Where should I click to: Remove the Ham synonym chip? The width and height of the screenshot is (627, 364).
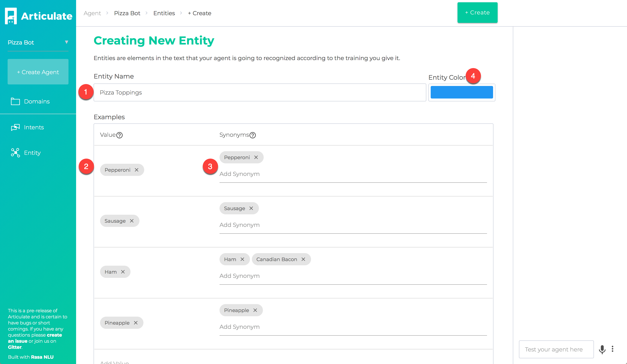tap(242, 260)
